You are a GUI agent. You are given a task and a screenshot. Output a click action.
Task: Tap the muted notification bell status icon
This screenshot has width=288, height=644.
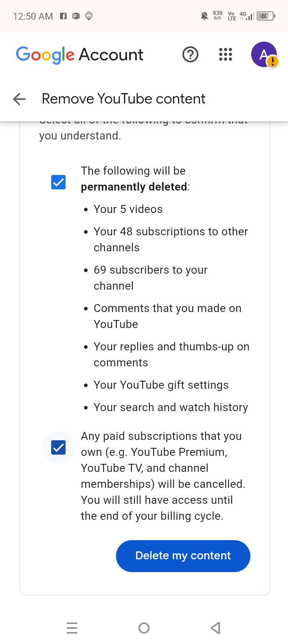pos(204,16)
